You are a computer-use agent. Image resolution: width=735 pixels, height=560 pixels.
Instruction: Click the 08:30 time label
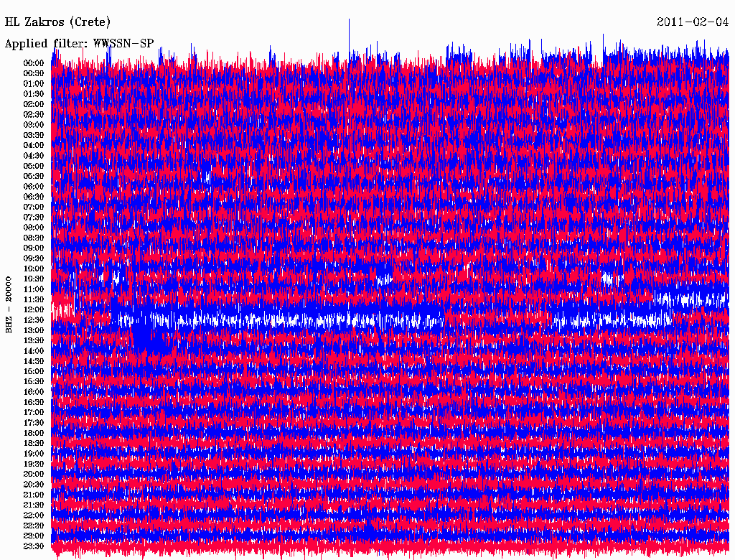pos(34,238)
